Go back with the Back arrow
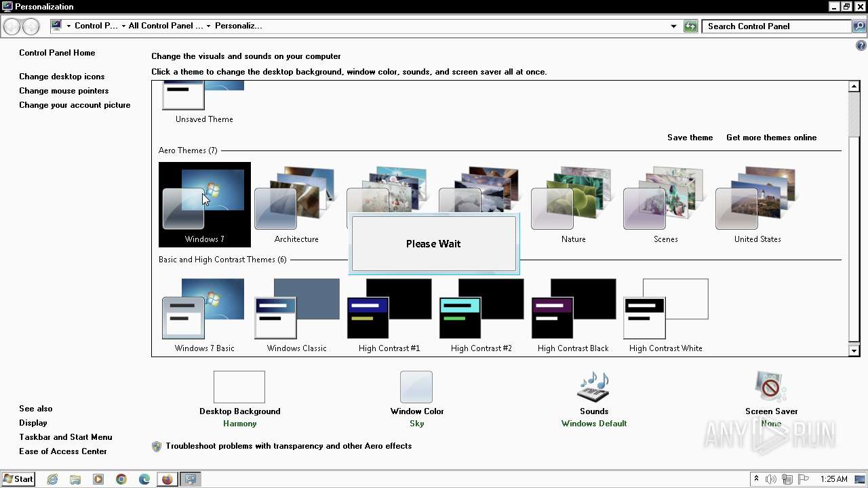Viewport: 868px width, 488px height. (12, 26)
